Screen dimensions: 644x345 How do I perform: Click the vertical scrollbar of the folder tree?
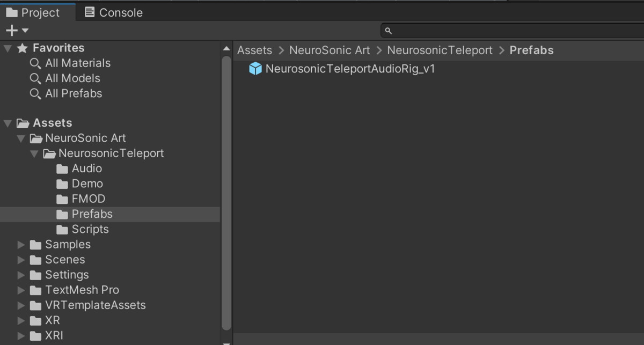[x=226, y=161]
